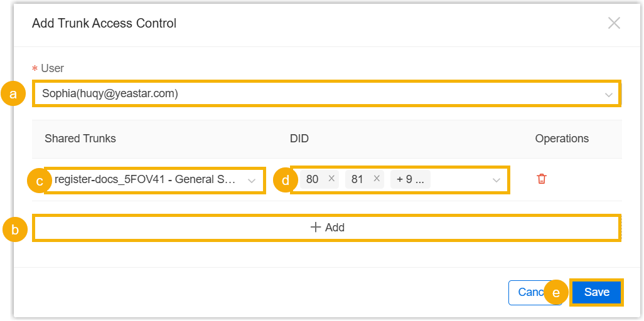The height and width of the screenshot is (321, 644).
Task: Click the orange "a" callout marker
Action: (x=13, y=94)
